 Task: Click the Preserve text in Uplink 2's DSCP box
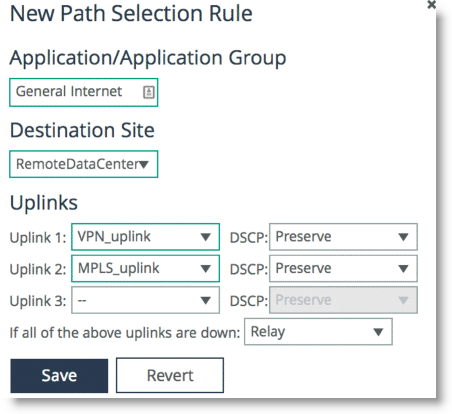point(303,268)
